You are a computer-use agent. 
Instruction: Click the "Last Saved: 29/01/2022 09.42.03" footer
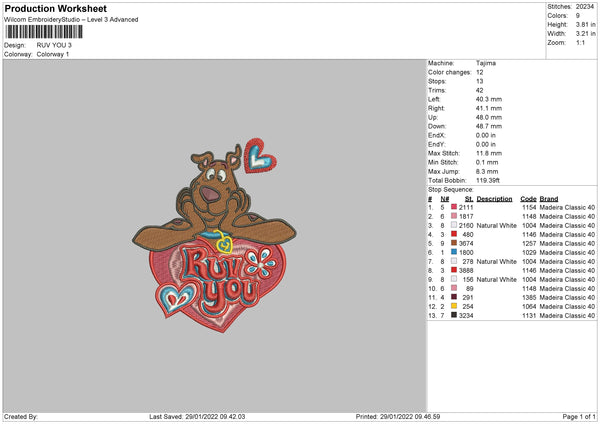(x=197, y=417)
